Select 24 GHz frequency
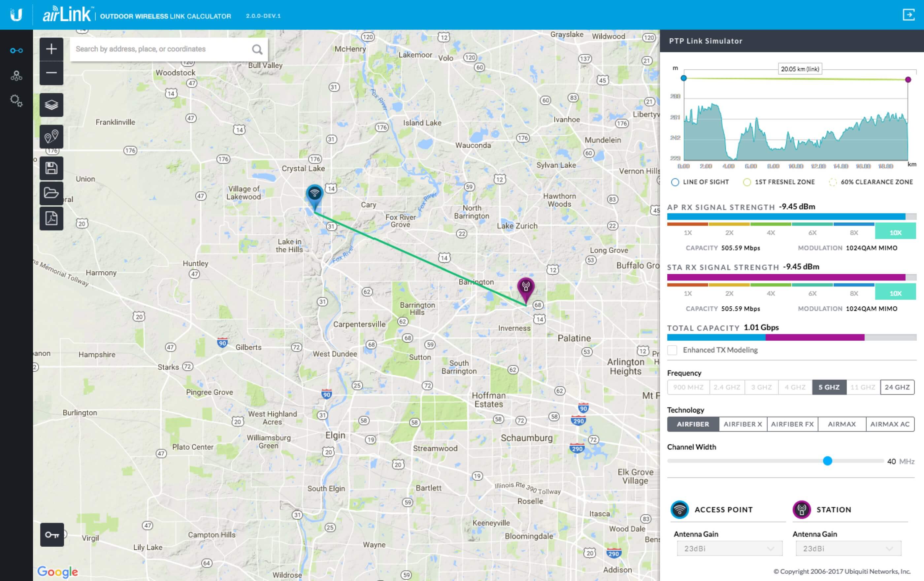924x581 pixels. 897,387
